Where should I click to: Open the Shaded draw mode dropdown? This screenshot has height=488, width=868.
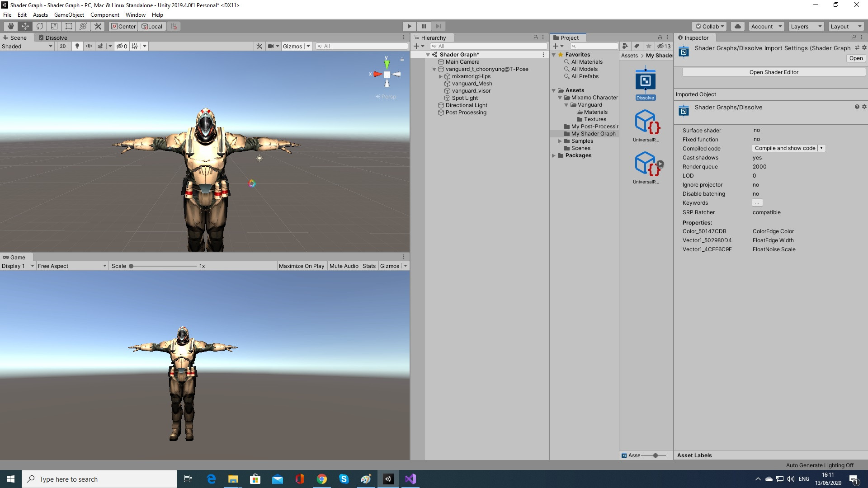pos(27,46)
